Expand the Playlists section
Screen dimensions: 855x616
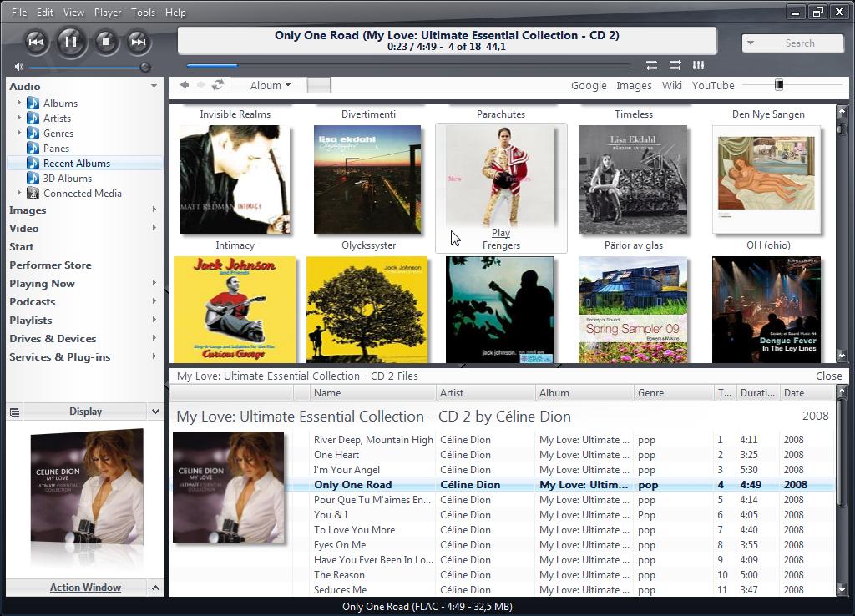click(154, 320)
